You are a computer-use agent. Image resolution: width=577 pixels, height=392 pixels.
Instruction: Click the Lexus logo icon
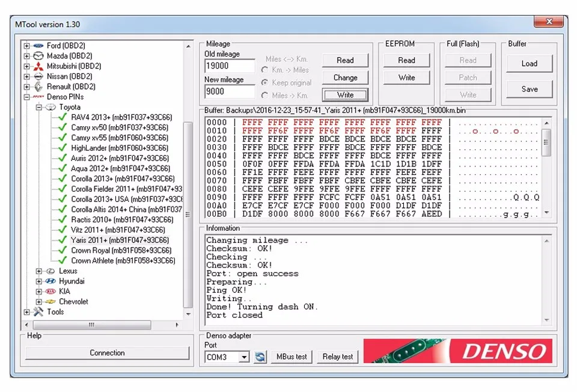tap(50, 271)
